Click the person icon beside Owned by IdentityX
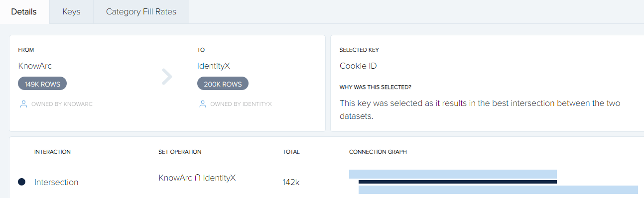This screenshot has width=644, height=198. (202, 104)
